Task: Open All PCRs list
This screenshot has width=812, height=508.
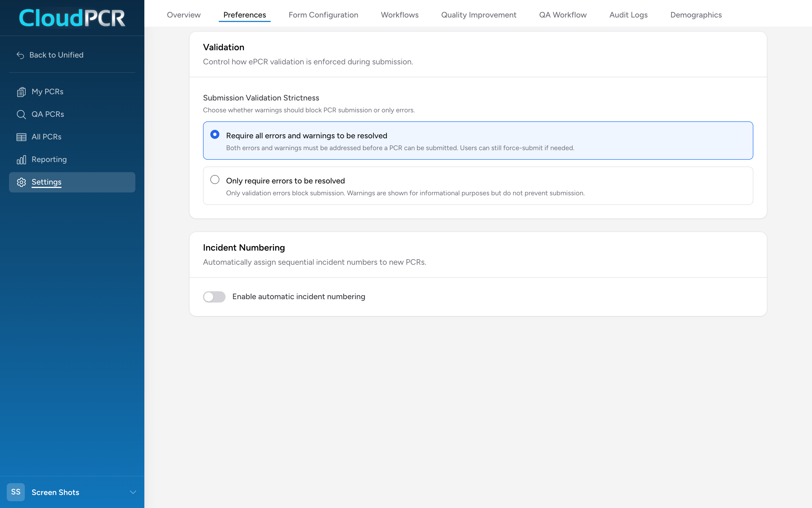Action: [x=72, y=137]
